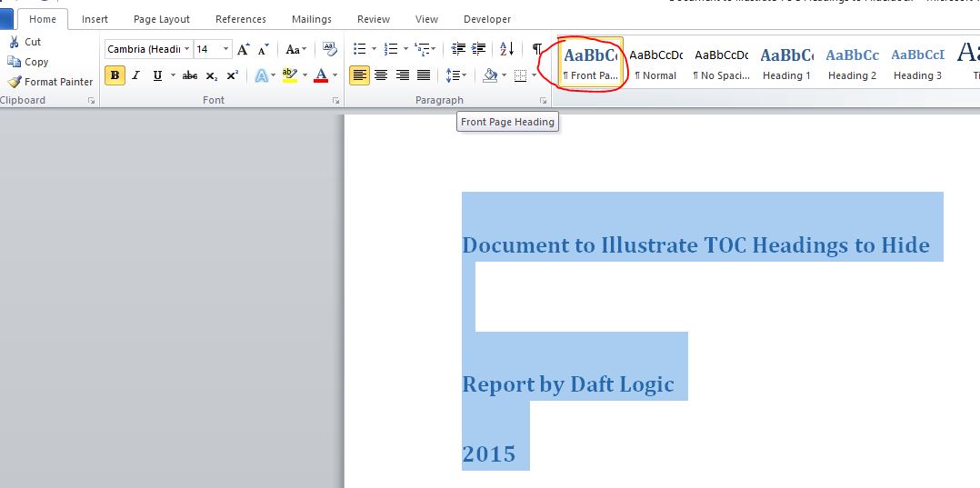
Task: Align text left
Action: pyautogui.click(x=359, y=75)
